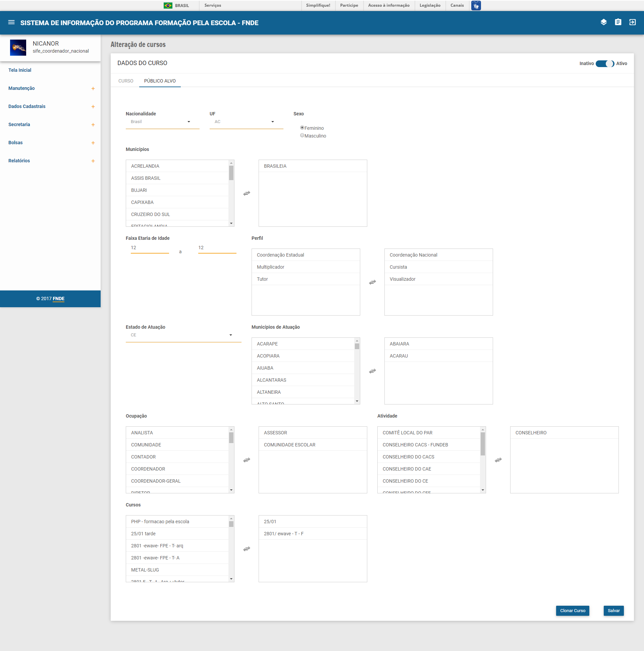Screen dimensions: 644x651
Task: Click the layers icon in header
Action: click(x=603, y=22)
